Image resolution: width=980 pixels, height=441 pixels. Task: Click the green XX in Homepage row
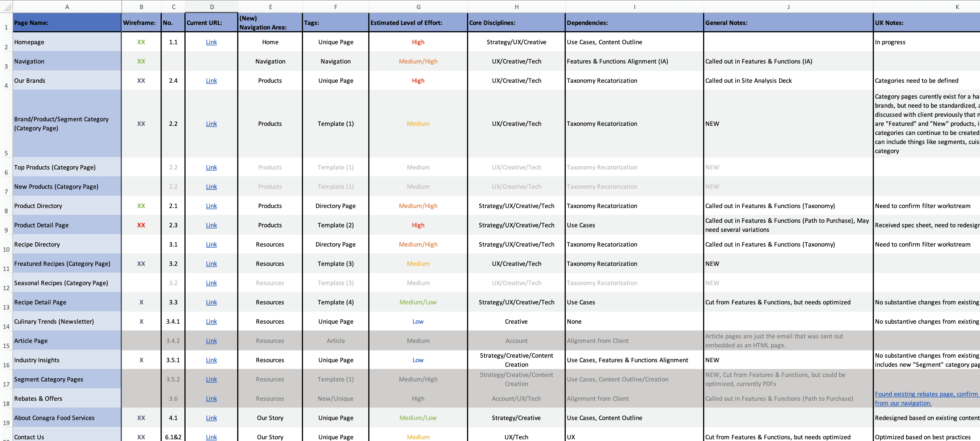point(141,42)
